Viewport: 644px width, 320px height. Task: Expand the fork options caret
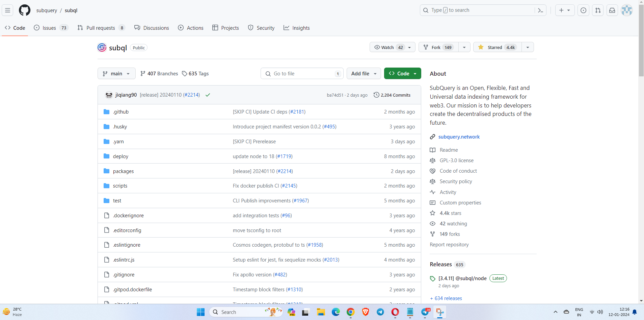464,47
